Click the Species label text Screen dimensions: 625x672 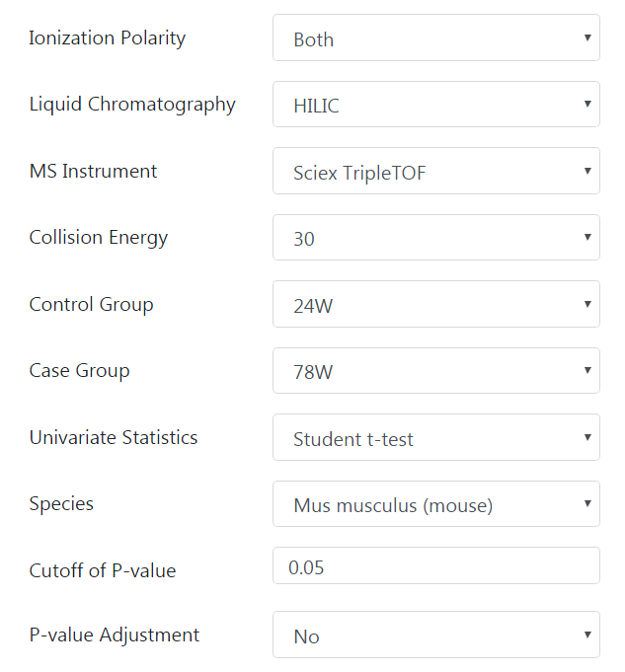coord(61,503)
